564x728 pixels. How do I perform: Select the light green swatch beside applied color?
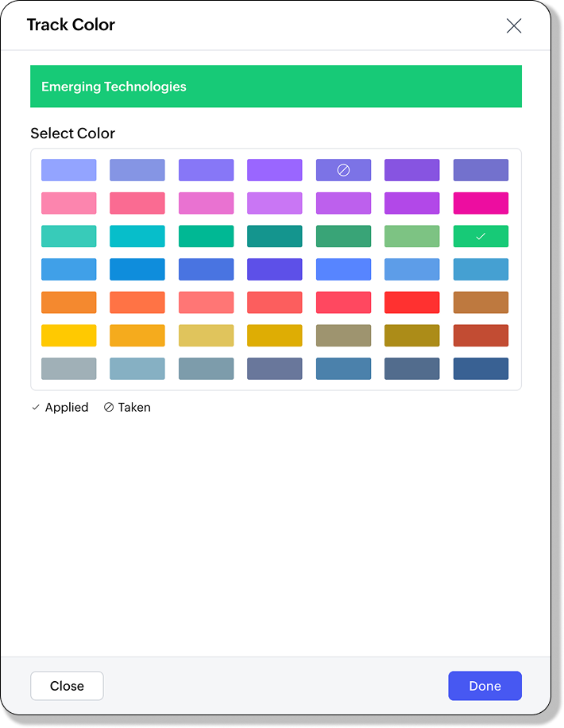pos(411,236)
